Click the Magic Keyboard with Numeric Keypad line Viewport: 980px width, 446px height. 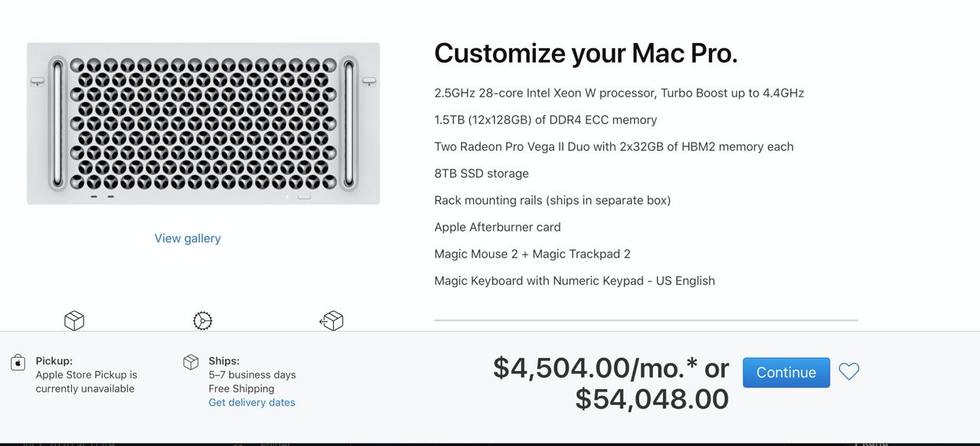[x=574, y=280]
